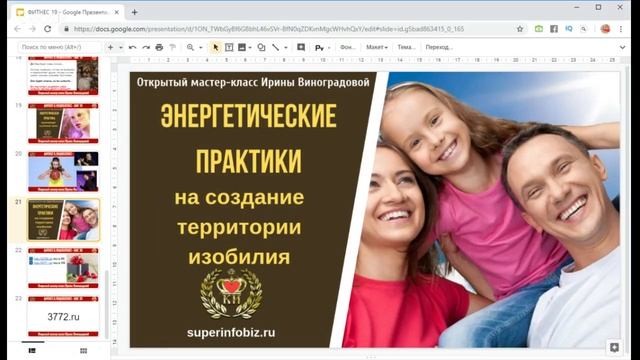Click the menu search field
Image resolution: width=640 pixels, height=360 pixels.
59,47
